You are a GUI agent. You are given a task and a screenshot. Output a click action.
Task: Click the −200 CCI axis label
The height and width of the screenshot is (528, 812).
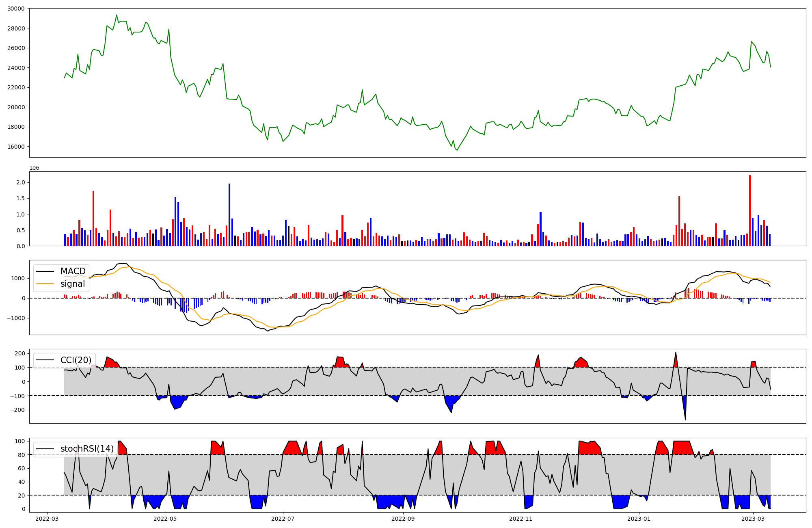tap(18, 410)
